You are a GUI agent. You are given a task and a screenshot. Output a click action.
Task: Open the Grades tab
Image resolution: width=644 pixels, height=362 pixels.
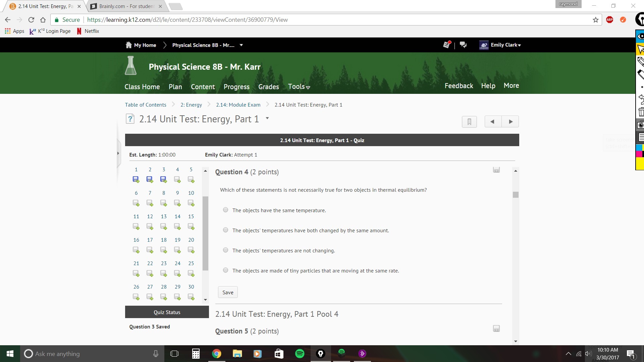(x=268, y=87)
